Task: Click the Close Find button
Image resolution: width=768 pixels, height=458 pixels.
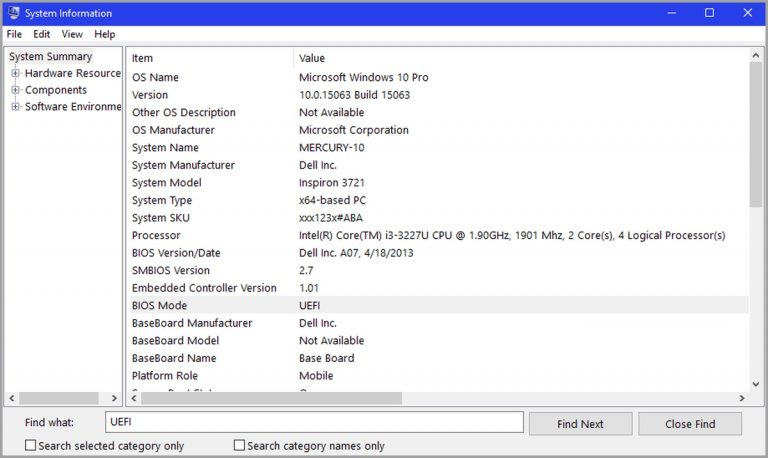Action: pyautogui.click(x=690, y=424)
